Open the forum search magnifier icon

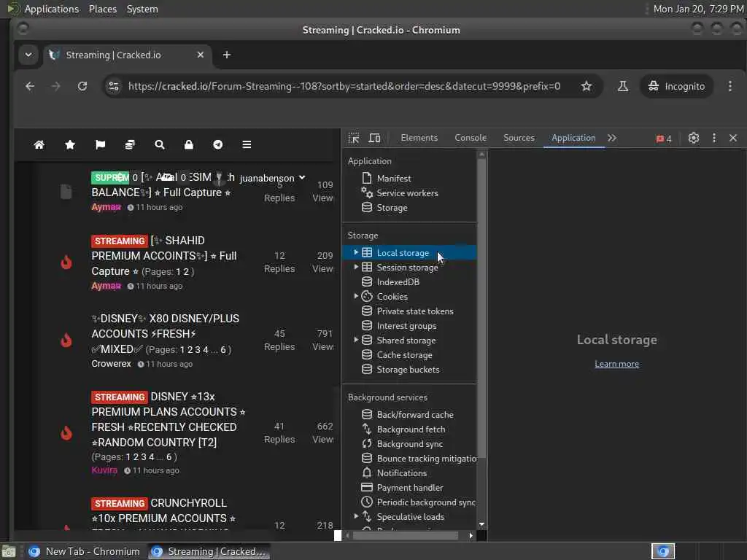coord(160,145)
